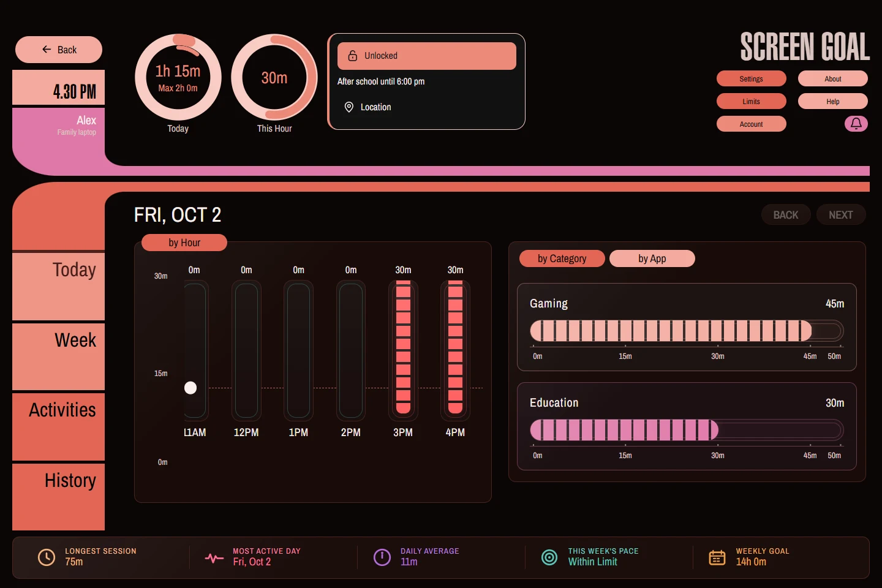Click the Within Limit pace value
The width and height of the screenshot is (882, 588).
(593, 562)
